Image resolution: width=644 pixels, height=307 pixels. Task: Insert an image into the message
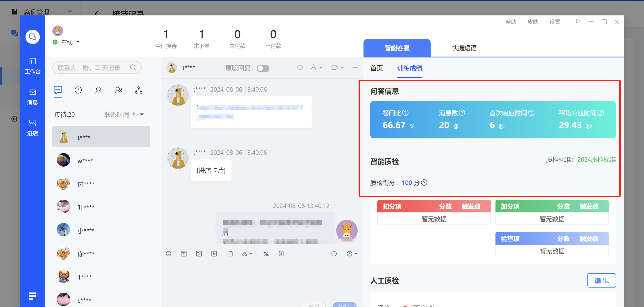coord(199,254)
